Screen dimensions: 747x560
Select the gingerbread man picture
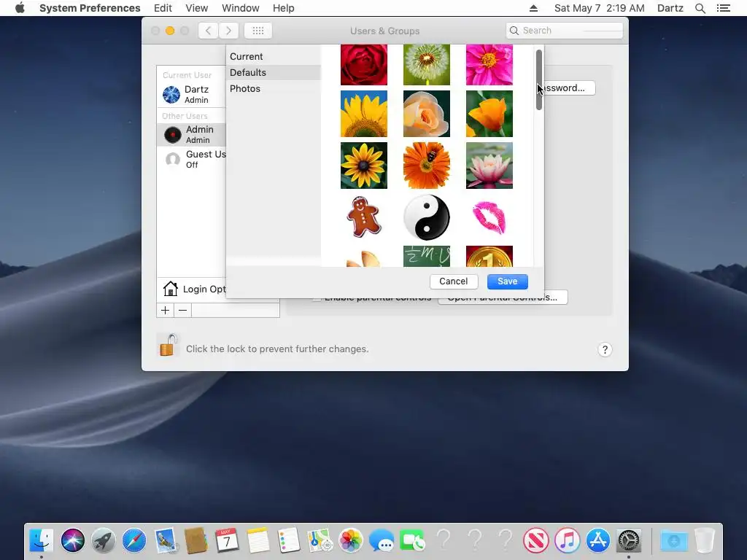point(364,217)
